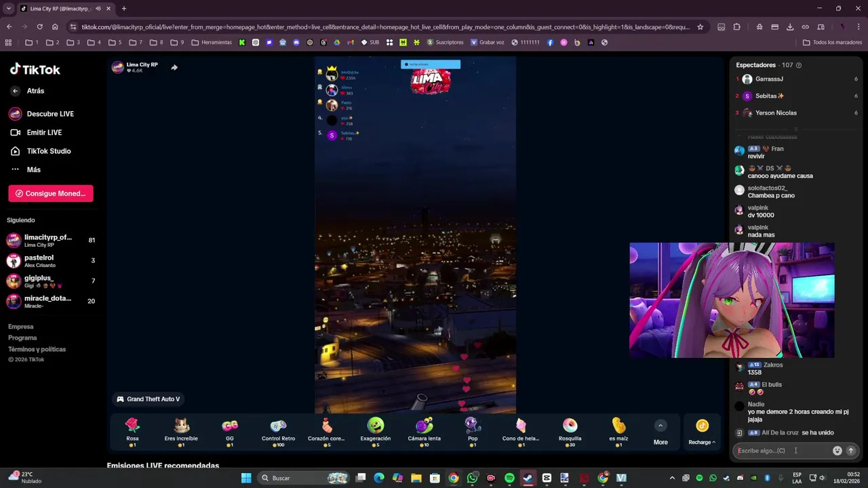Open the extensions puzzle icon
The width and height of the screenshot is (868, 488).
pos(737,27)
